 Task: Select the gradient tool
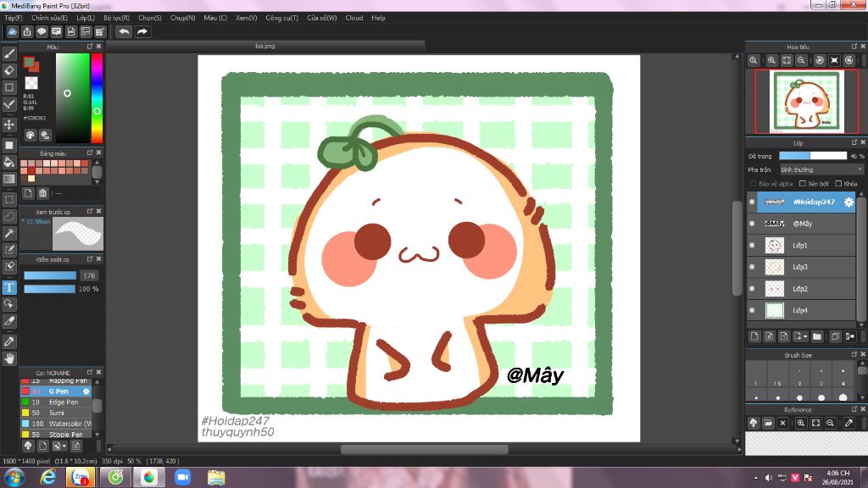point(8,179)
